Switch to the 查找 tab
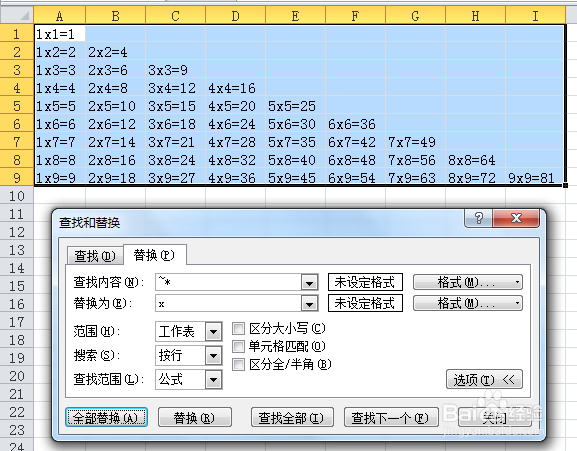Screen dimensions: 577x451 click(x=95, y=256)
